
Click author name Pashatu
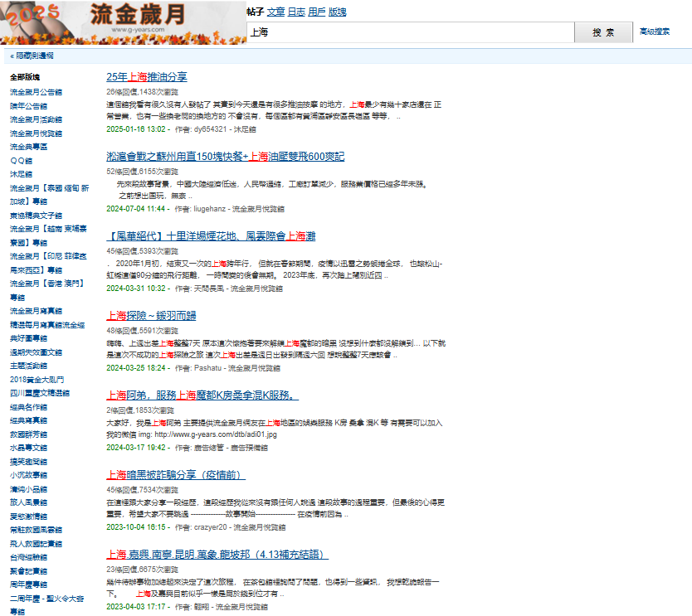207,368
